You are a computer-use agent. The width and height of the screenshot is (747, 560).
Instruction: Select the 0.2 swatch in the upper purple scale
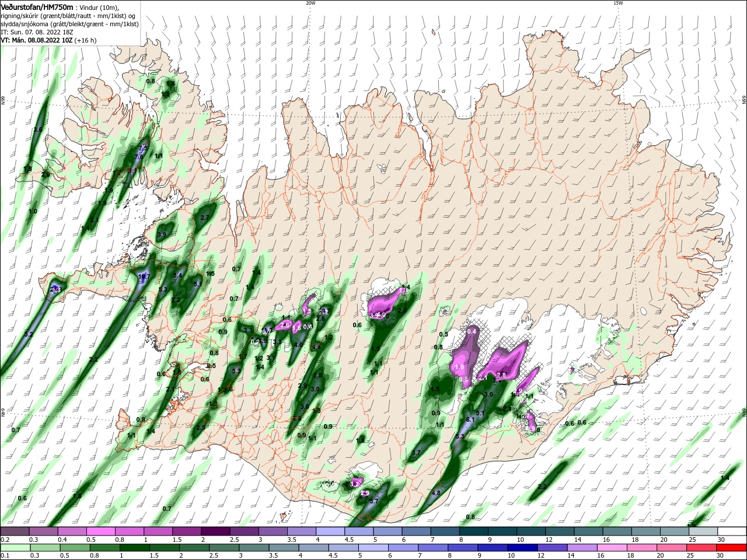pyautogui.click(x=15, y=531)
